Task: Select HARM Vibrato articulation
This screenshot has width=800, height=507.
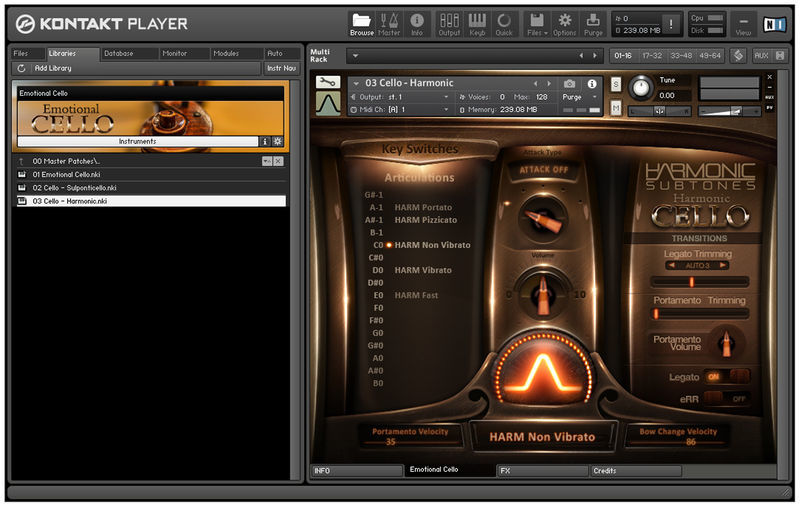Action: click(x=423, y=270)
